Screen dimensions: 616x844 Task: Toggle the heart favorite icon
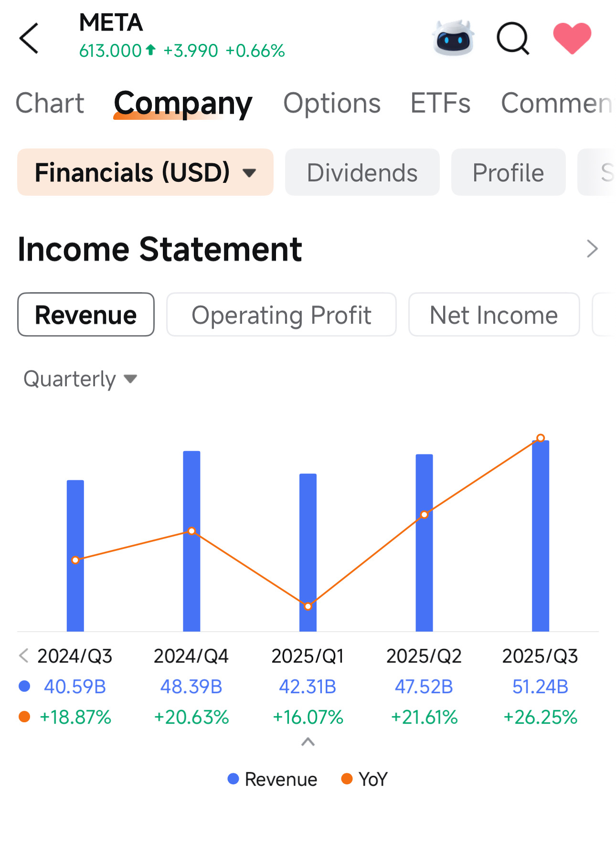572,38
